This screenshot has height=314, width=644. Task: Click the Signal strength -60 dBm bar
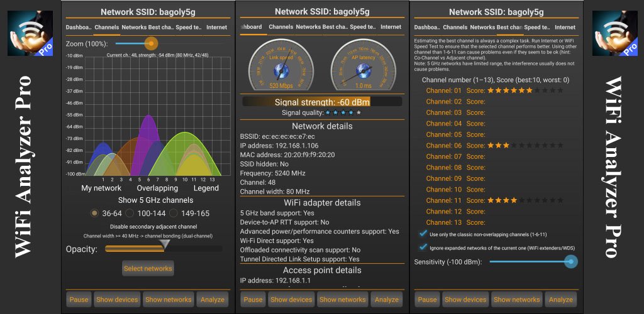(x=322, y=102)
